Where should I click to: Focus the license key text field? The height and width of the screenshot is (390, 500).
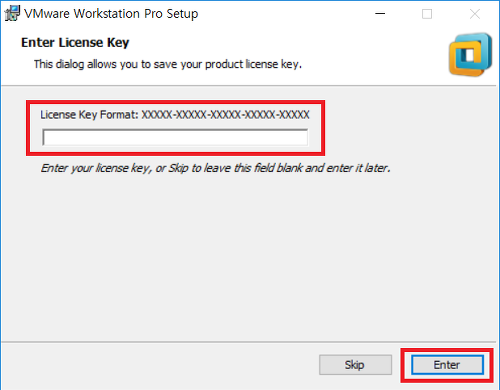(175, 138)
